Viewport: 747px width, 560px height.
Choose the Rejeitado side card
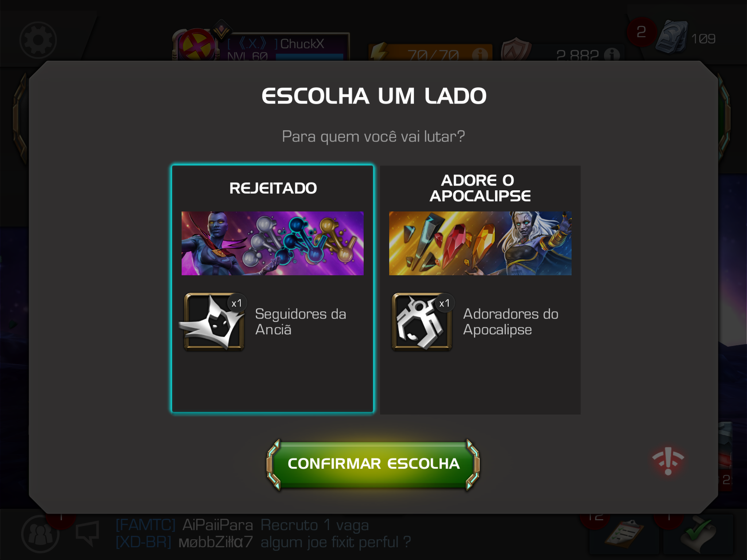pyautogui.click(x=273, y=289)
